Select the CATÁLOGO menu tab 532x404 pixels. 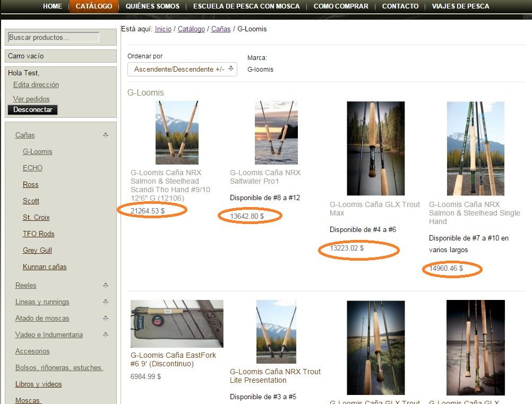[x=93, y=6]
